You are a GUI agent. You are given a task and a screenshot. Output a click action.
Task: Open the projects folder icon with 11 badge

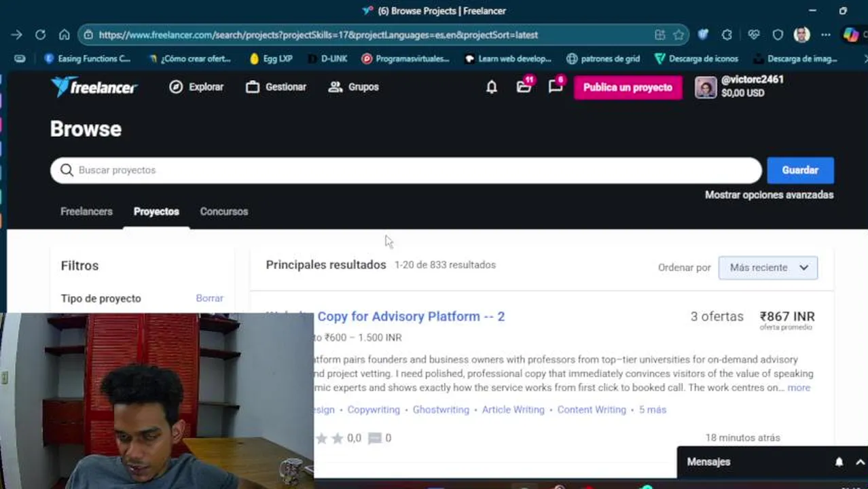click(x=524, y=87)
